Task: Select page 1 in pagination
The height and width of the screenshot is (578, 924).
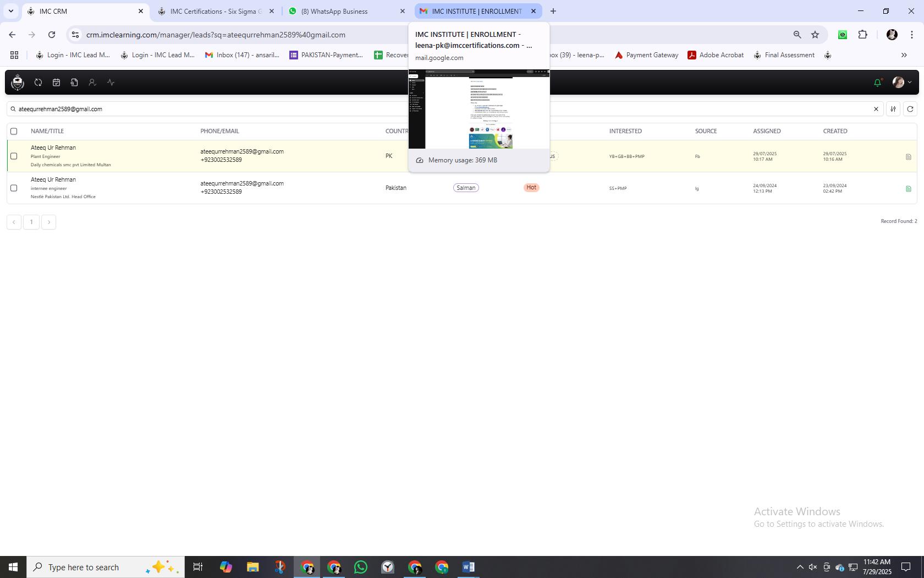Action: [31, 222]
